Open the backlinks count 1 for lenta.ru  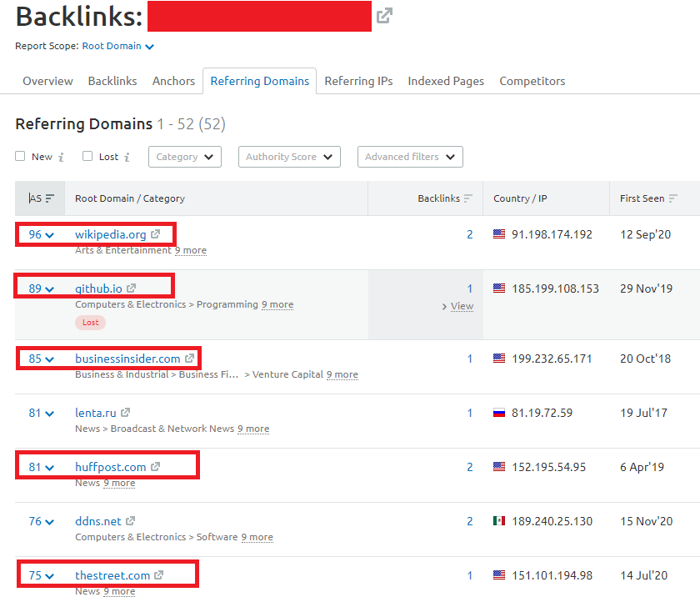pyautogui.click(x=470, y=413)
